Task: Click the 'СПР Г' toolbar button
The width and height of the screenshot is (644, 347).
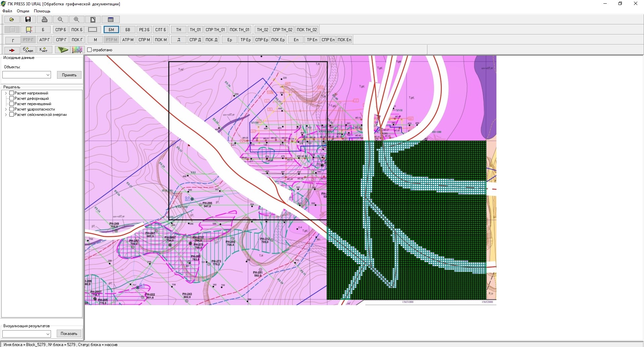Action: 61,40
